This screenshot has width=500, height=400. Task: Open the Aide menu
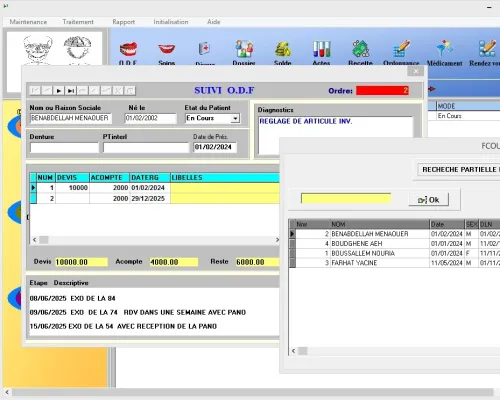tap(214, 22)
